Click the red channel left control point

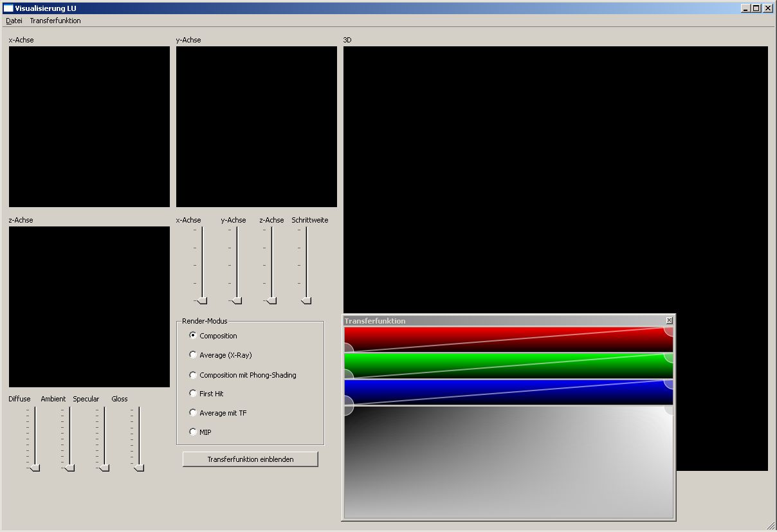347,351
